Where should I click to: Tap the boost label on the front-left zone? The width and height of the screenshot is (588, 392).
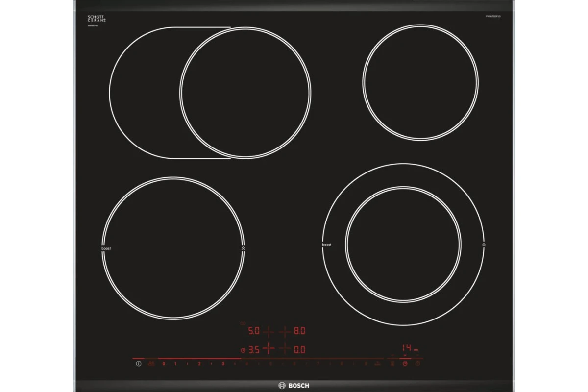click(x=106, y=248)
